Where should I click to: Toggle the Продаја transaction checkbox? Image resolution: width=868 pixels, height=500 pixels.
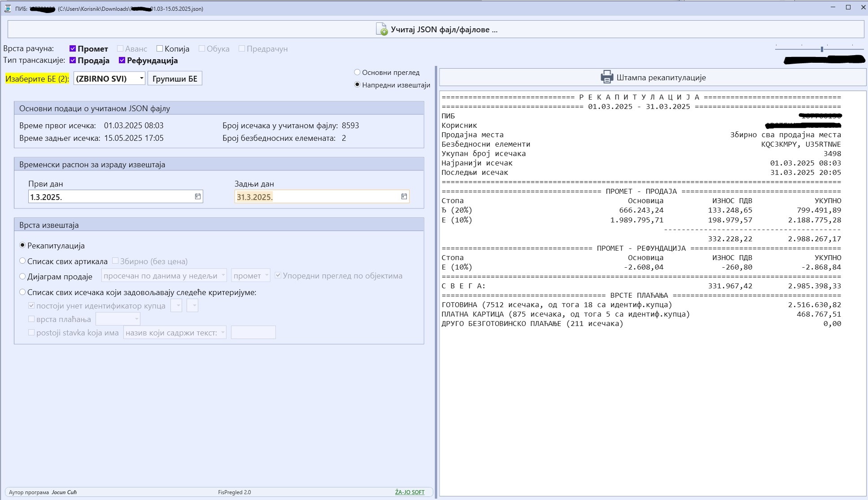point(73,60)
